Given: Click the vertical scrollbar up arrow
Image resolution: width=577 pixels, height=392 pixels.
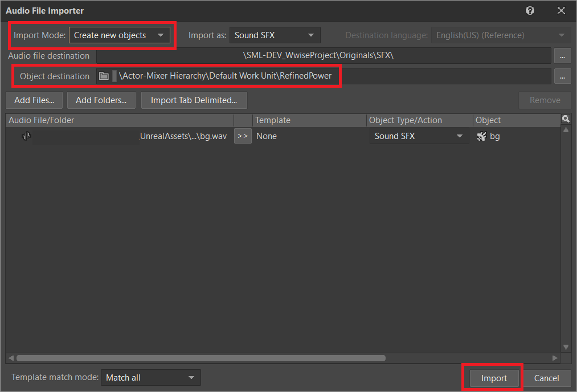Looking at the screenshot, I should point(566,130).
